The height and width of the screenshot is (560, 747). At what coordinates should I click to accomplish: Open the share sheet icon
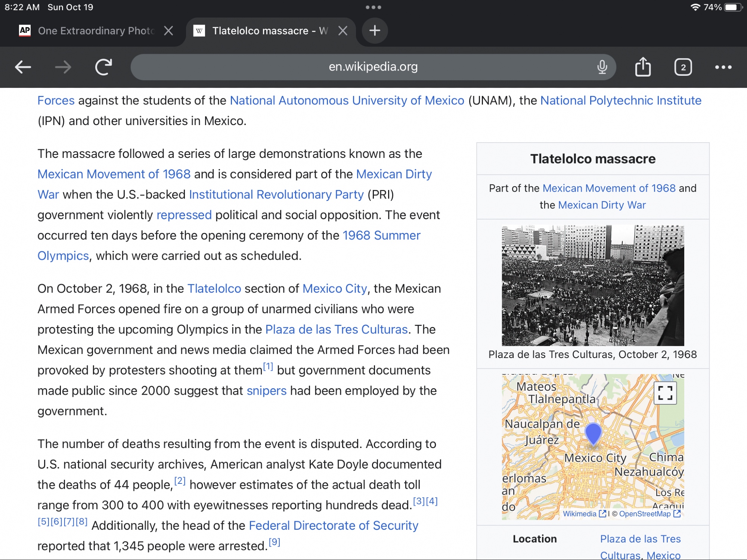tap(643, 67)
